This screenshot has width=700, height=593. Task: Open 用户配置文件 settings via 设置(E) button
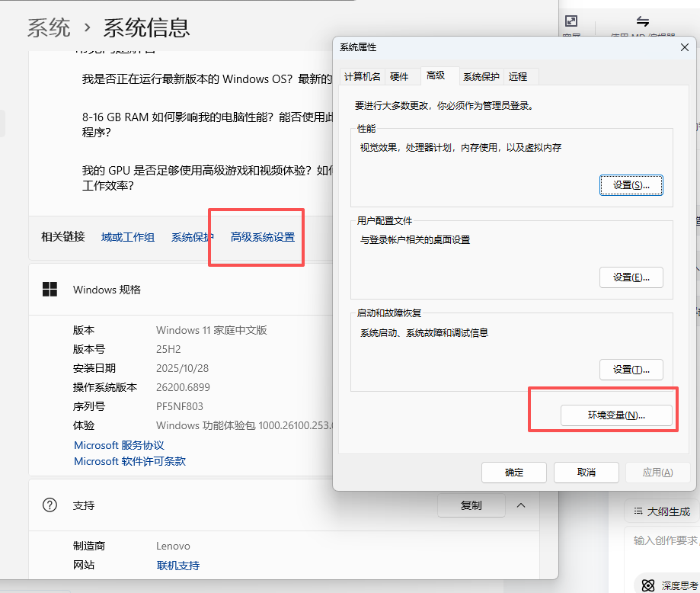point(631,277)
